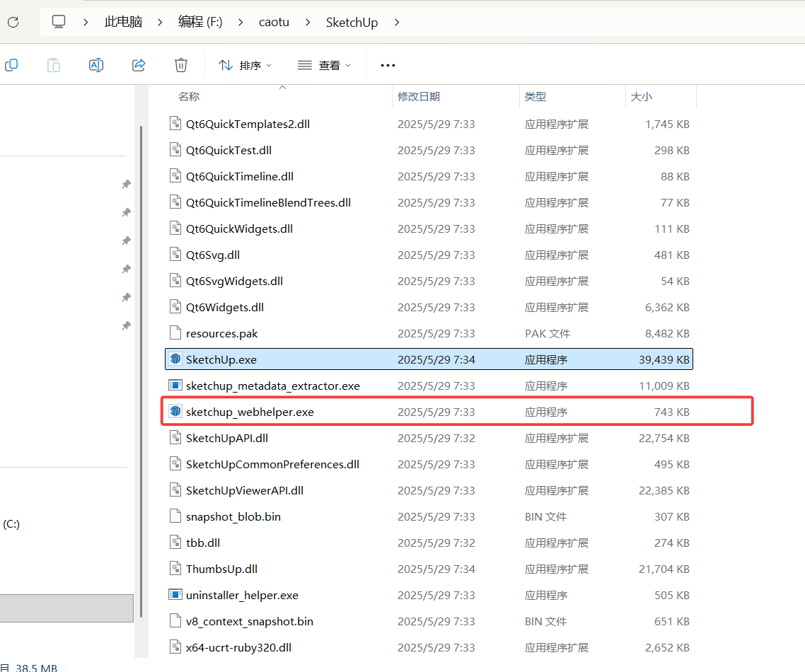Screen dimensions: 805x672
Task: Click the 39,439 KB size cell
Action: tap(664, 360)
